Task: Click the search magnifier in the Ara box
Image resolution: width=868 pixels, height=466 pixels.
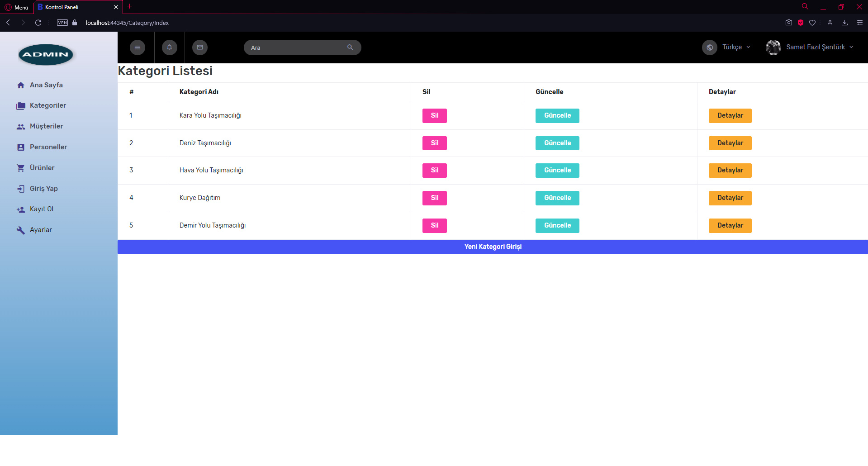Action: 350,47
